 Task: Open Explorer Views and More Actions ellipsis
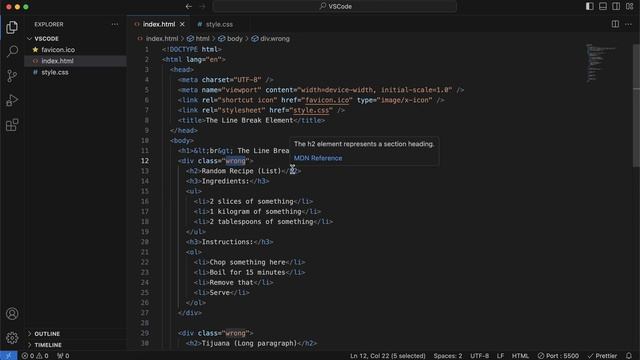[115, 24]
